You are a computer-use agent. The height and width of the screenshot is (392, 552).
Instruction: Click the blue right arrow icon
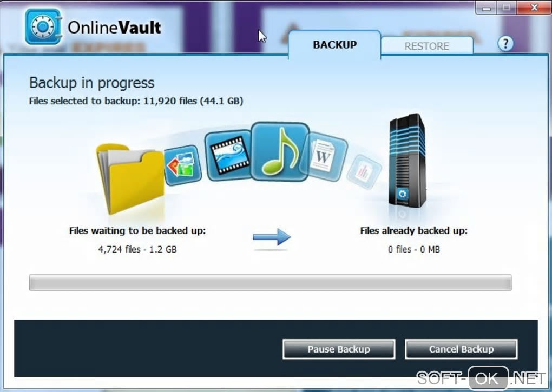[272, 237]
